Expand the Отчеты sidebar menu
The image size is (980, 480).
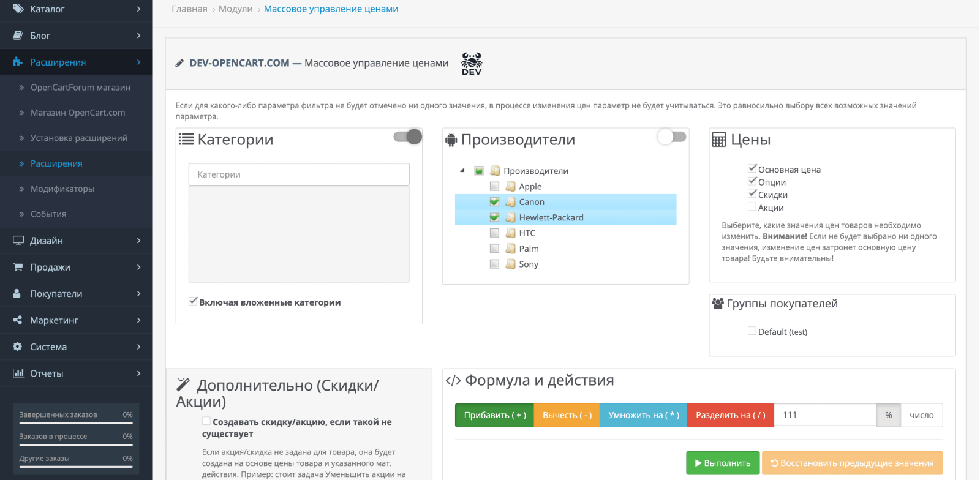76,373
